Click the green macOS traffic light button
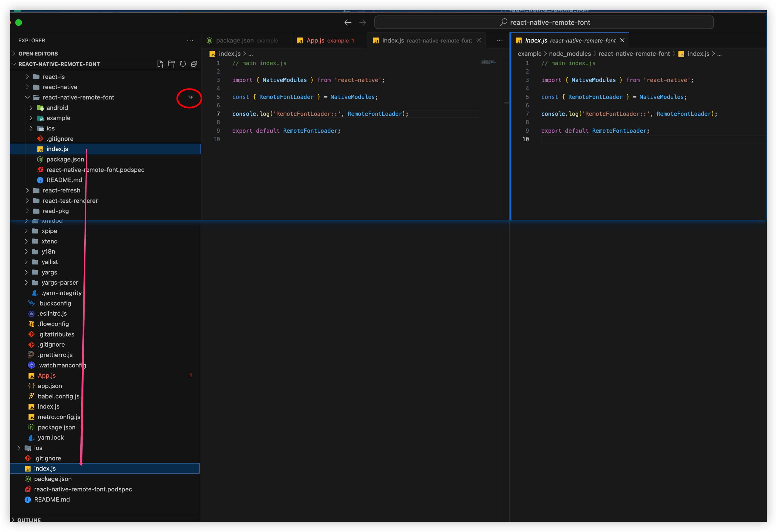Screen dimensions: 777x532 click(19, 22)
